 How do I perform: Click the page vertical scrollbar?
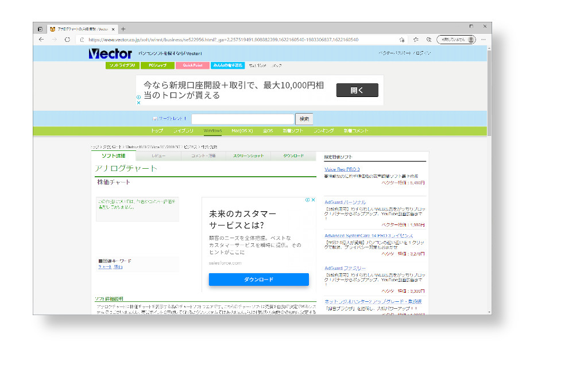pyautogui.click(x=489, y=92)
